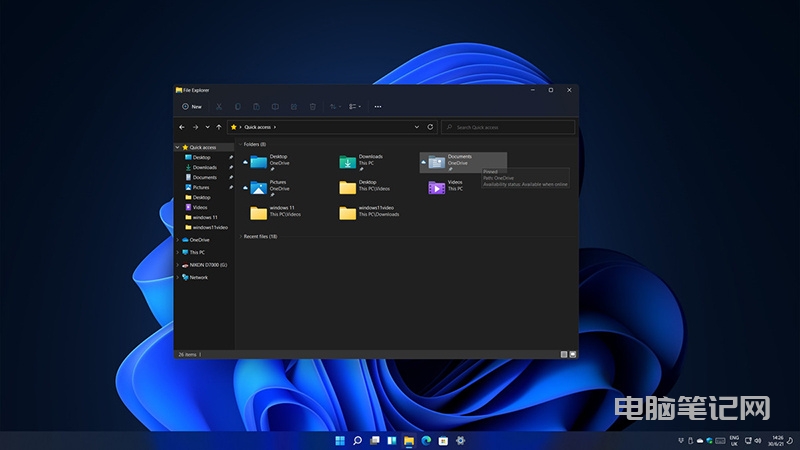Expand the NIKON D7000 drive node
This screenshot has width=800, height=450.
[178, 265]
